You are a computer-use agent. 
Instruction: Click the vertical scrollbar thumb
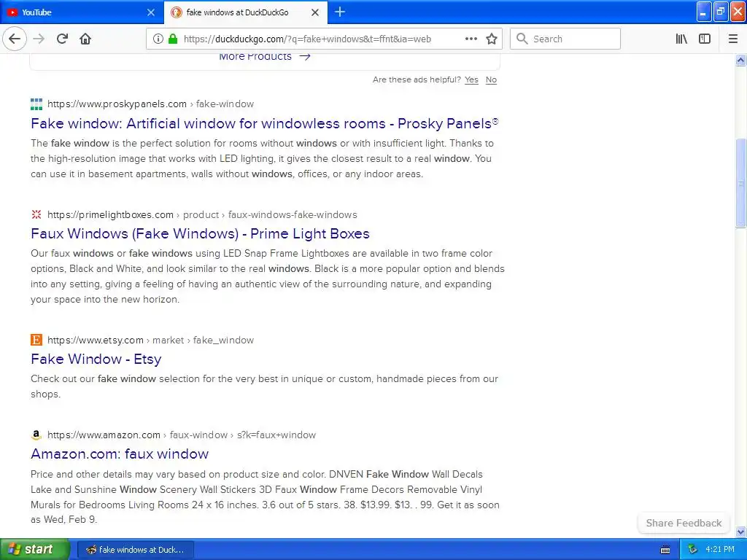click(x=740, y=183)
